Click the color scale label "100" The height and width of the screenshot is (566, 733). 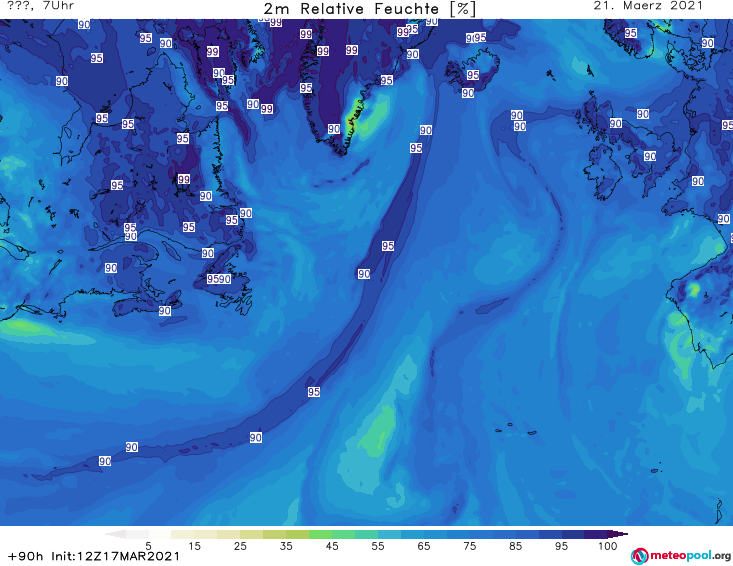pos(607,546)
